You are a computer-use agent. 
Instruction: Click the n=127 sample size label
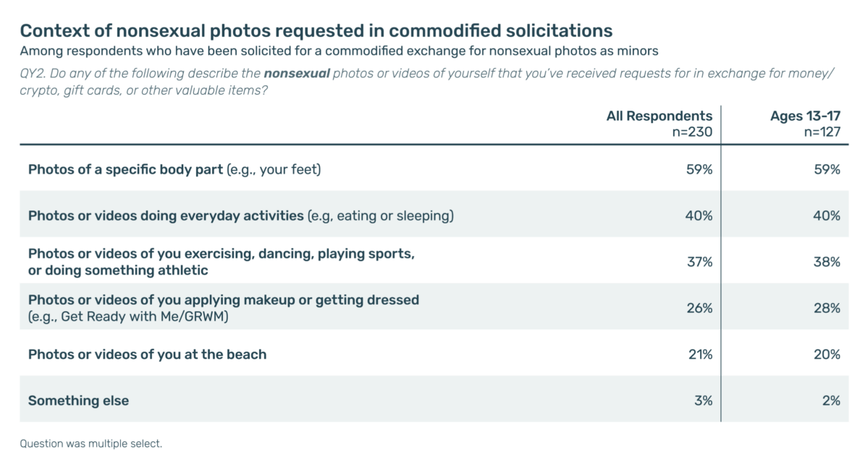pos(822,132)
